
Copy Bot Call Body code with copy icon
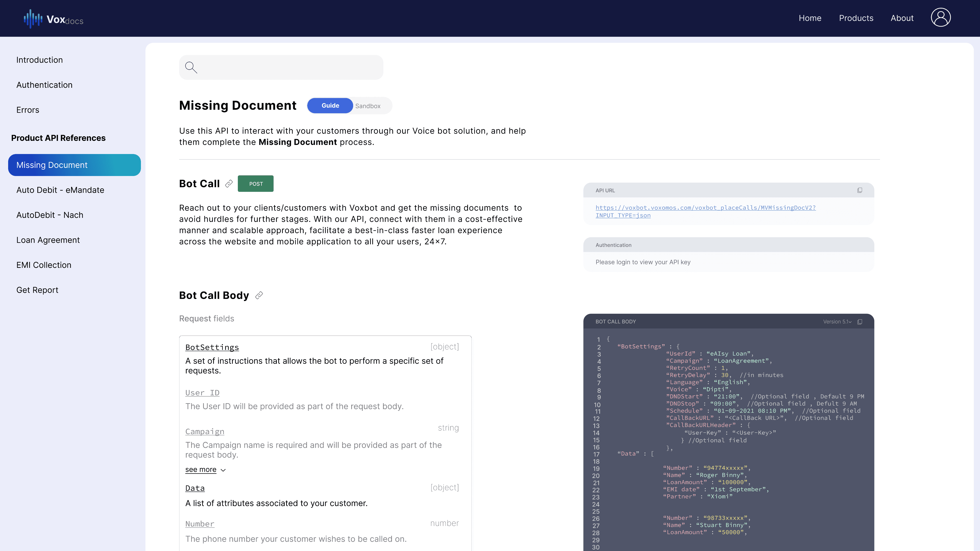click(859, 322)
